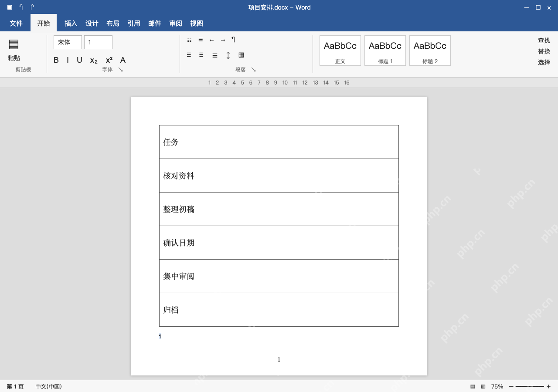Zoom out with the minus button
558x392 pixels.
511,386
